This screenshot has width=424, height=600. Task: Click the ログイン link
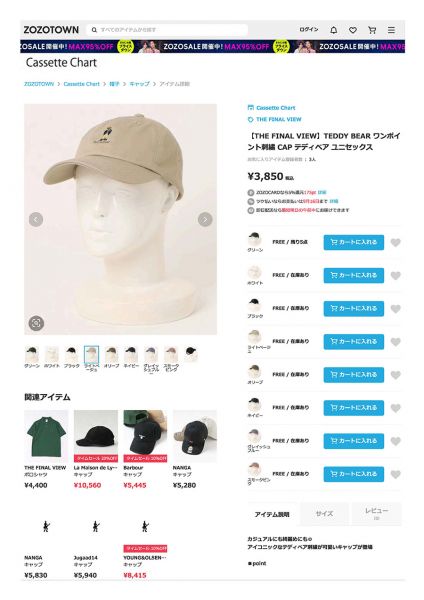click(x=309, y=30)
